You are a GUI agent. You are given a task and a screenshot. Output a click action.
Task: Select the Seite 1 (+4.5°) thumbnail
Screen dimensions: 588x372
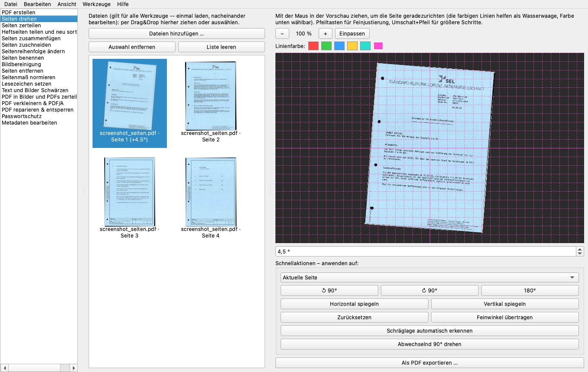(x=130, y=103)
